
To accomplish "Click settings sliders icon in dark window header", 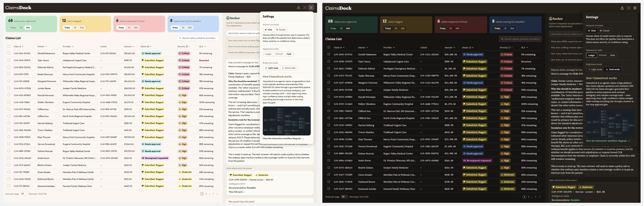I will 635,8.
